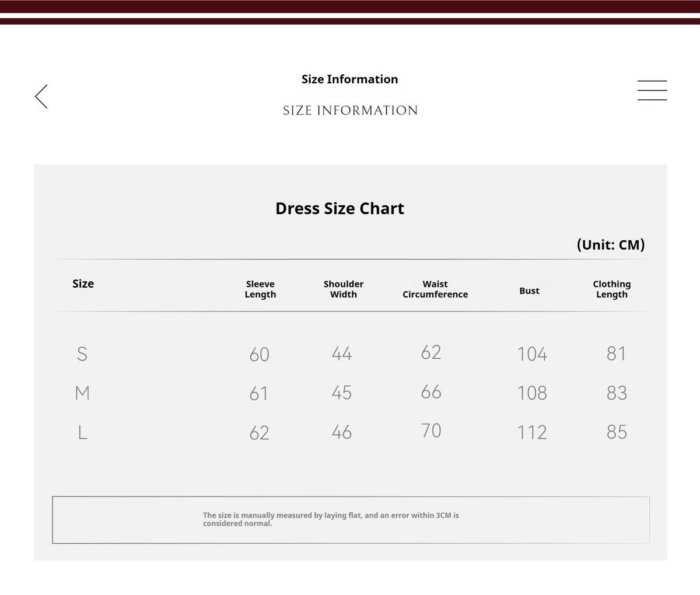Click bust value 104

[532, 354]
